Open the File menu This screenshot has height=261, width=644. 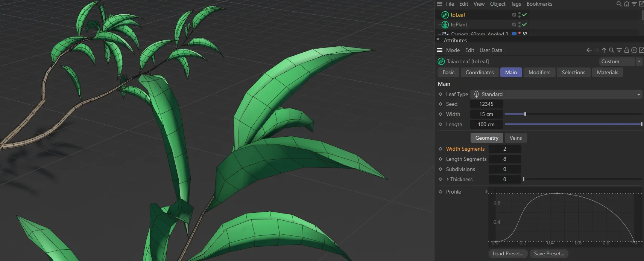pyautogui.click(x=450, y=4)
